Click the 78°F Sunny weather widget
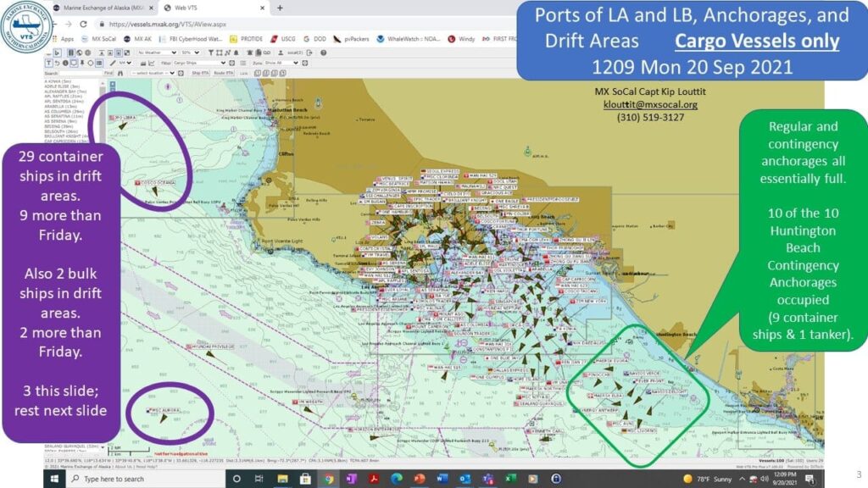 click(708, 479)
